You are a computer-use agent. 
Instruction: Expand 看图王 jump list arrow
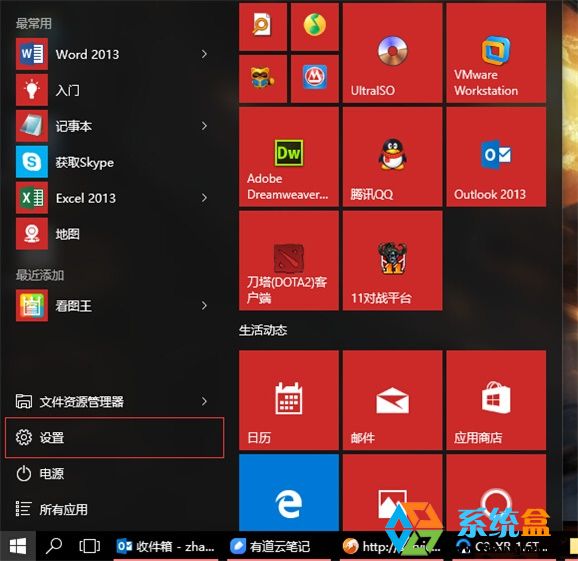pyautogui.click(x=204, y=306)
